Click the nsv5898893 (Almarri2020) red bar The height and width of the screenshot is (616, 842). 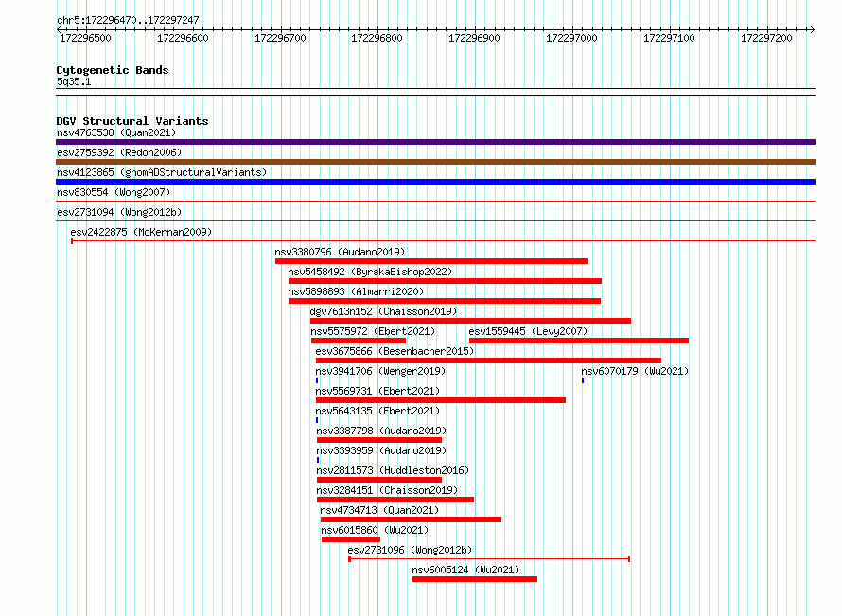[444, 301]
